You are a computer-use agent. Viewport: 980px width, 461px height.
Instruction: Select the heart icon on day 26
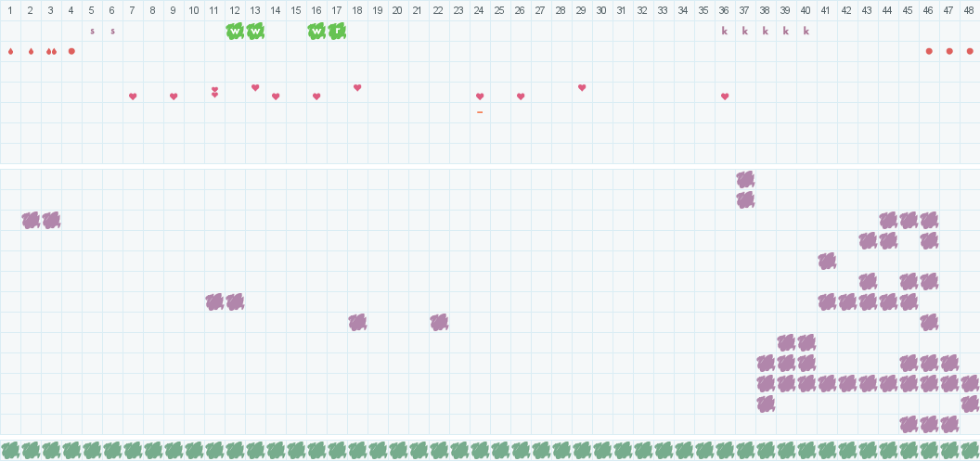tap(521, 96)
